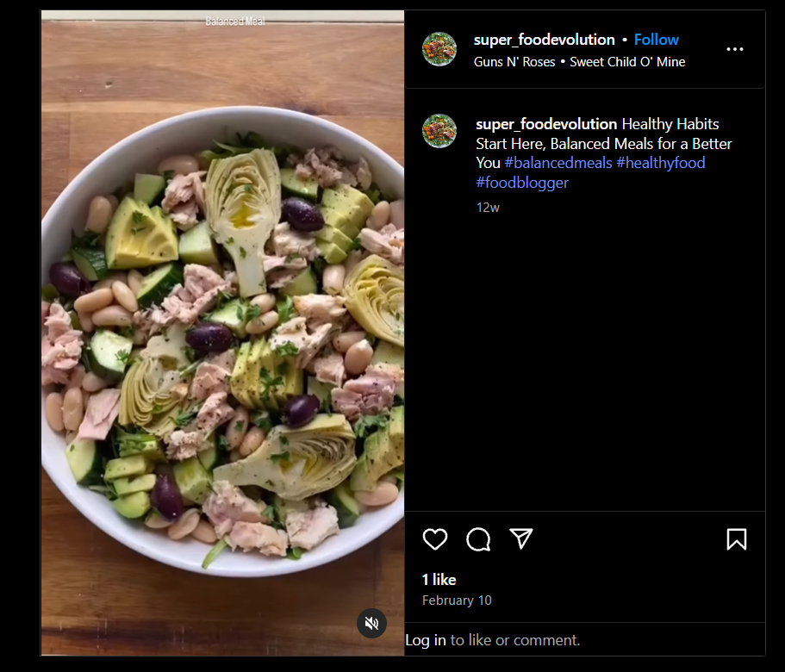Click the February 10 post date
The width and height of the screenshot is (785, 672).
pyautogui.click(x=457, y=600)
